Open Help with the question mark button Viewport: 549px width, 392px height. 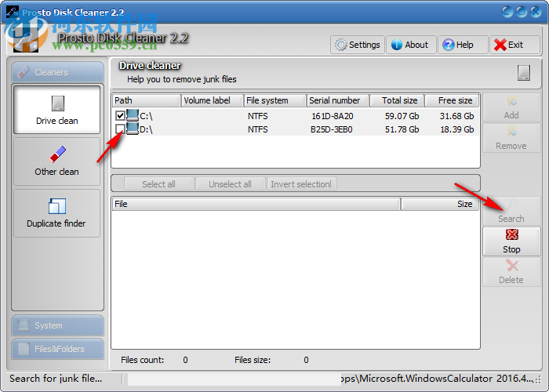463,45
